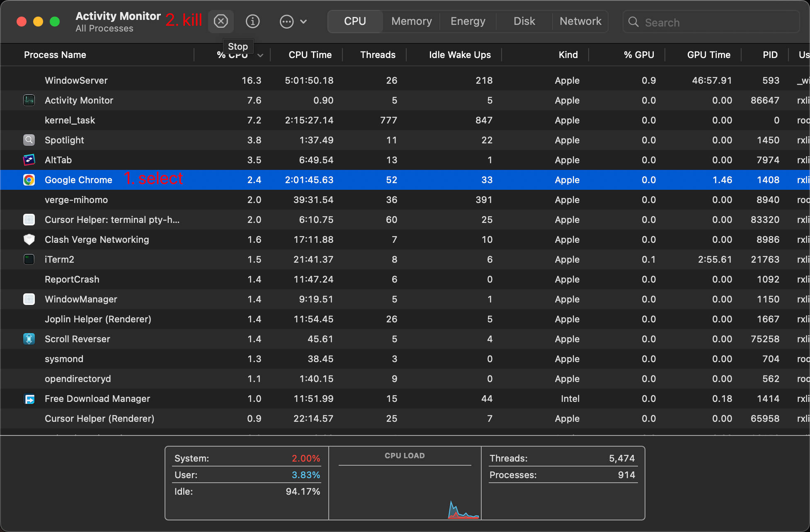This screenshot has width=810, height=532.
Task: Switch to the Network tab
Action: pos(580,21)
